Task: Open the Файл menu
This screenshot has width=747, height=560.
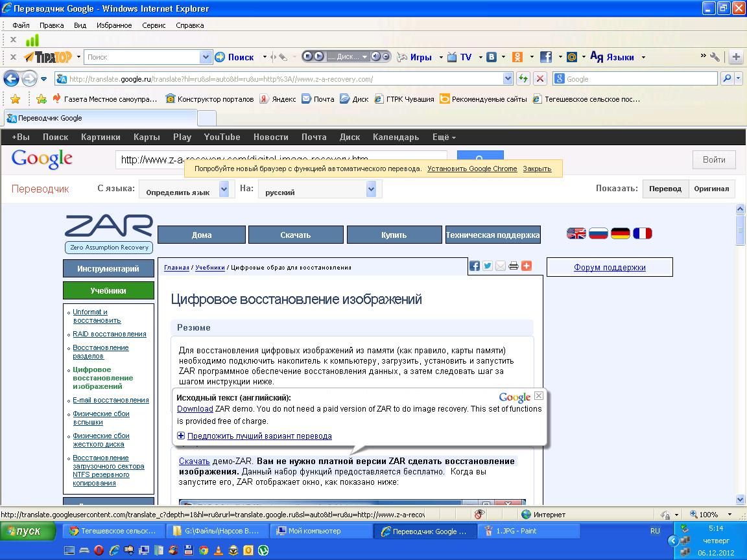Action: (21, 25)
